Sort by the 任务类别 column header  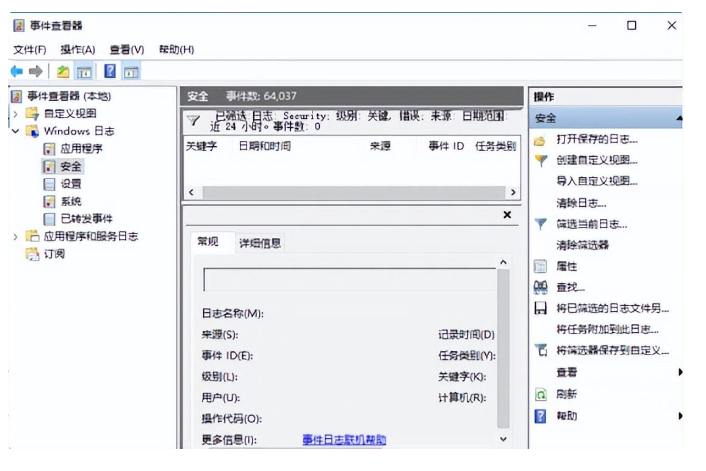496,146
